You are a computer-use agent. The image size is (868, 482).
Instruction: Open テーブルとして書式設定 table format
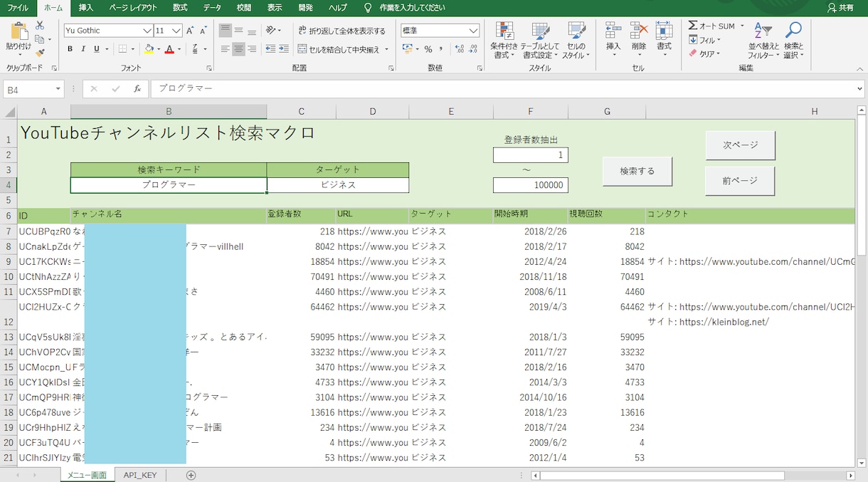pyautogui.click(x=540, y=40)
